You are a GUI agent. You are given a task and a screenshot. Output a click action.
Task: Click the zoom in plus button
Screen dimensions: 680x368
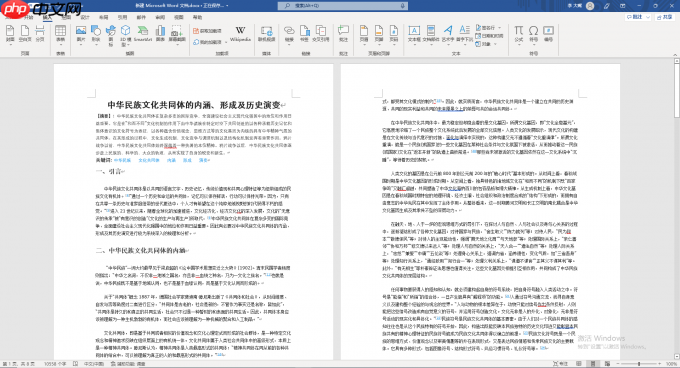point(660,364)
